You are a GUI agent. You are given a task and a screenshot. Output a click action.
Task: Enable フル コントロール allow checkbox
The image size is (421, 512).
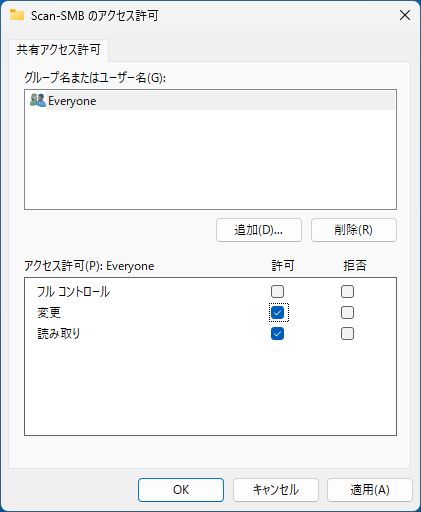pyautogui.click(x=277, y=291)
